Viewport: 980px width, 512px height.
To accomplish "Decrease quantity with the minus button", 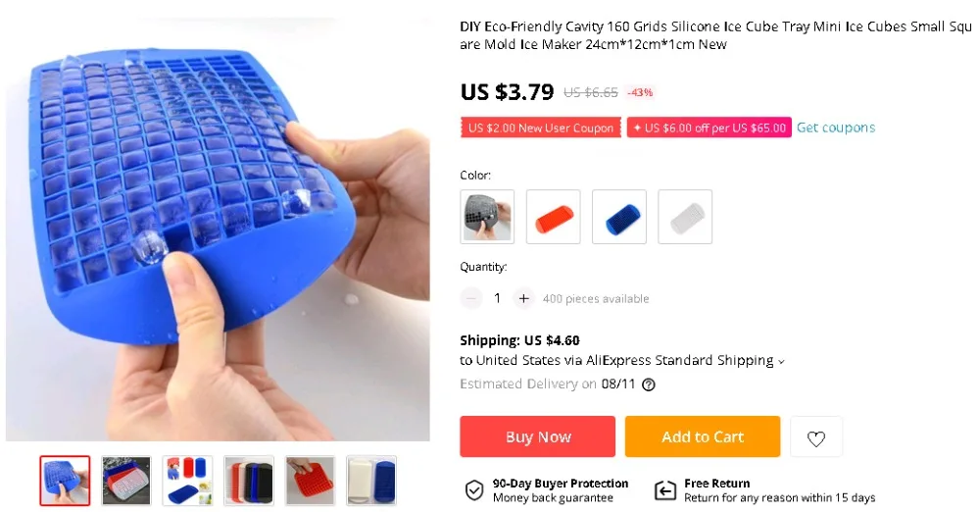I will click(x=471, y=298).
